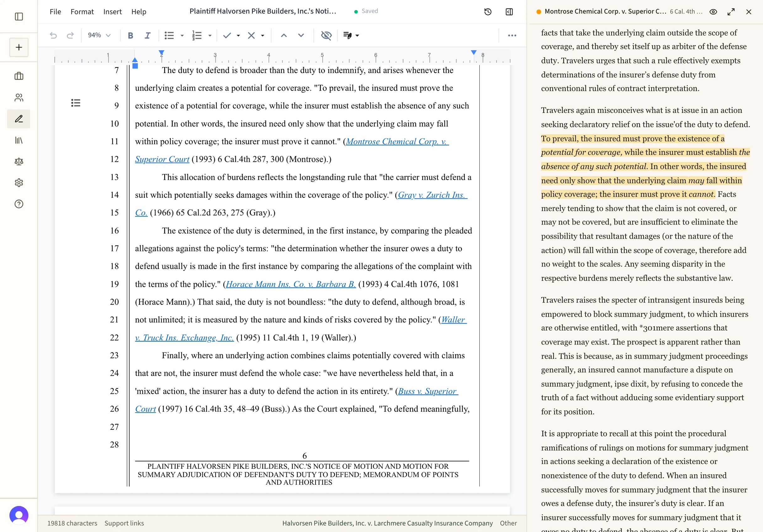Open the Format menu
The width and height of the screenshot is (763, 532).
click(82, 12)
